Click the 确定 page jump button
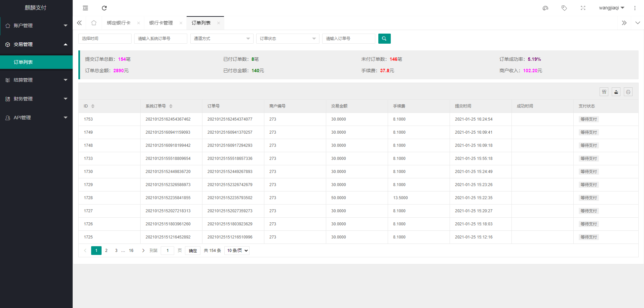The width and height of the screenshot is (644, 308). click(x=193, y=251)
